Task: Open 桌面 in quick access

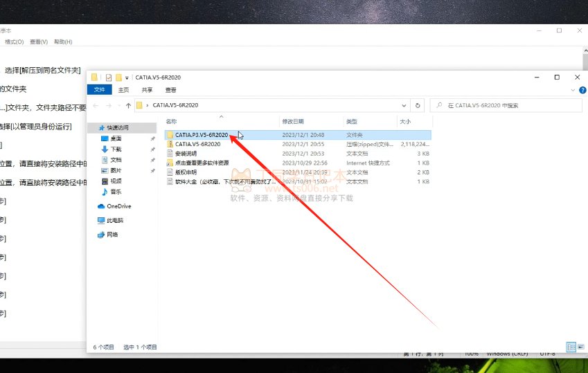Action: pyautogui.click(x=116, y=138)
